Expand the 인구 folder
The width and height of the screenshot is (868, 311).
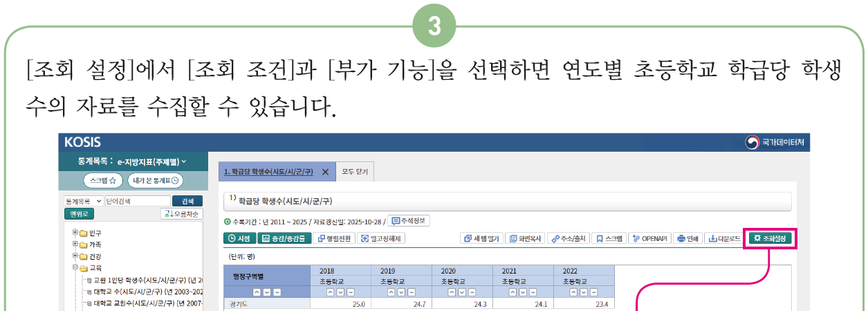click(x=75, y=233)
